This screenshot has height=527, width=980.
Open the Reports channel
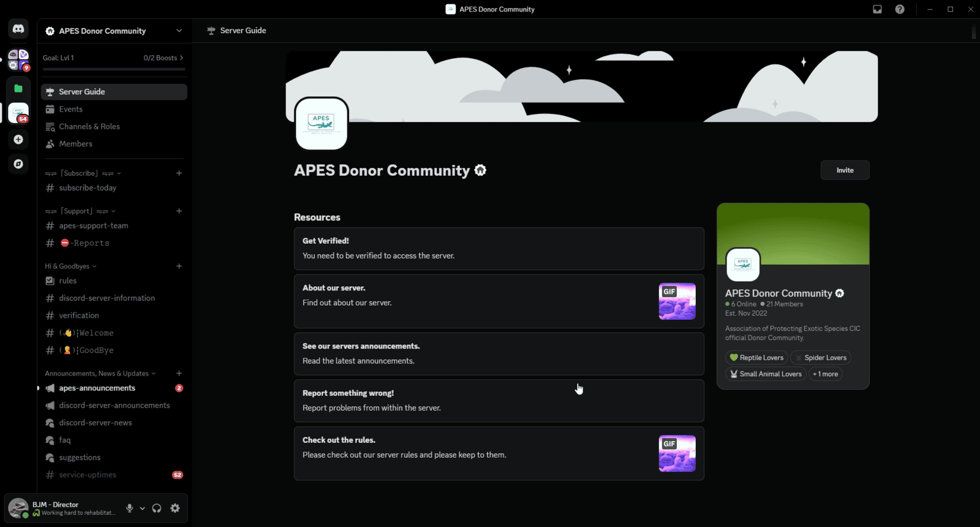point(114,243)
